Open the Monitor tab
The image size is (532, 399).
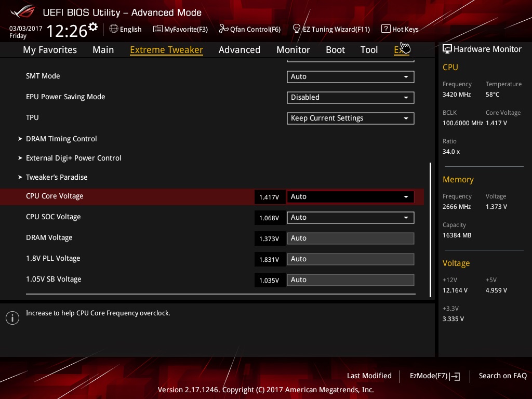293,50
